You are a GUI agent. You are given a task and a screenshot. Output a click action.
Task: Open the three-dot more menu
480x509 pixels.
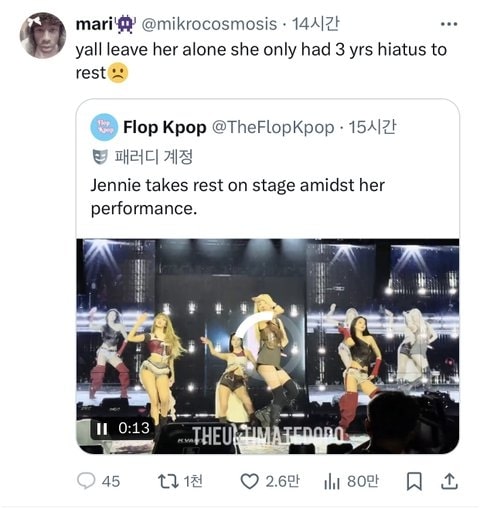click(449, 24)
